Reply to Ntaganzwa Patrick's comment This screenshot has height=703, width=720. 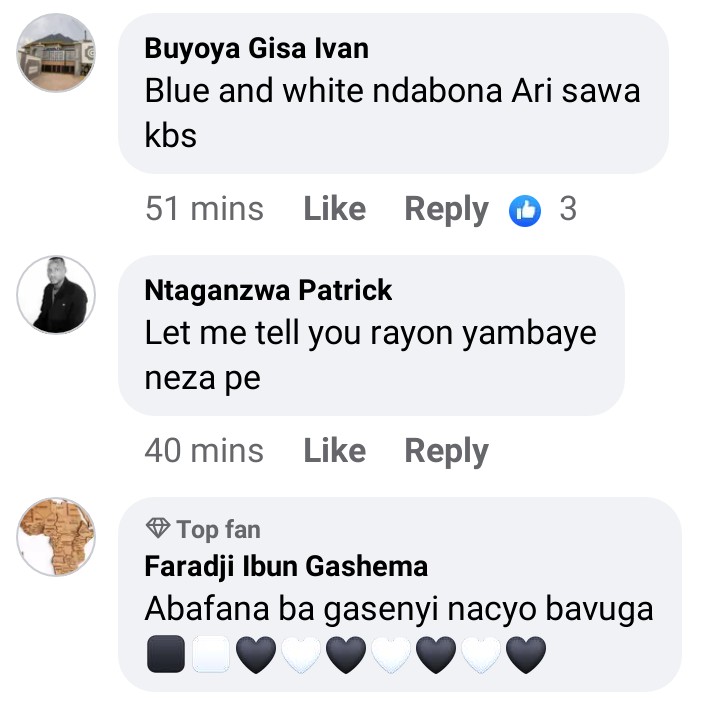coord(446,451)
